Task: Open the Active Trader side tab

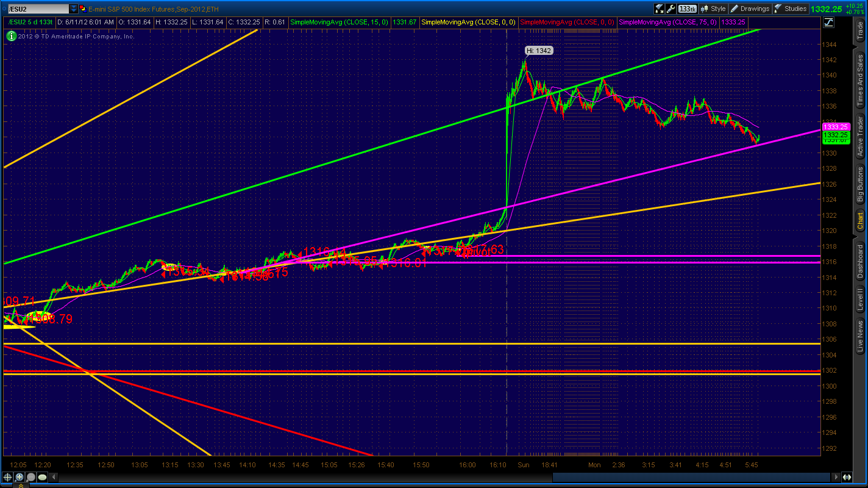Action: 860,136
